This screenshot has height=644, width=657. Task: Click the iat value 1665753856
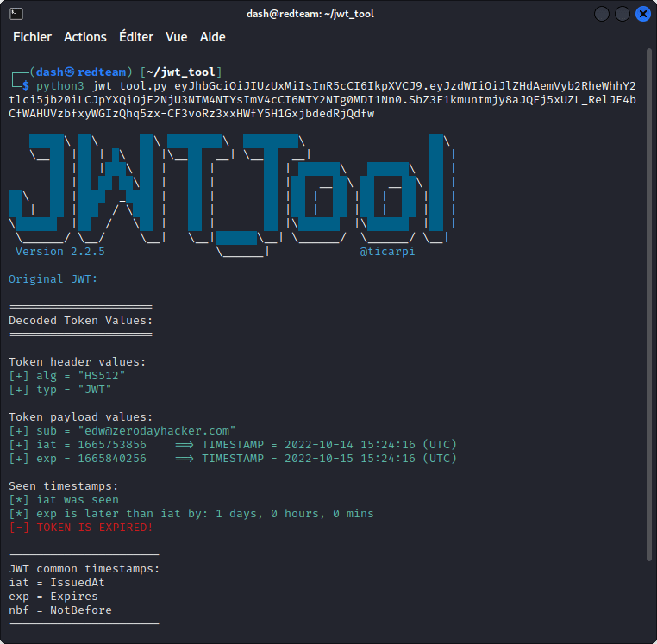[x=112, y=445]
